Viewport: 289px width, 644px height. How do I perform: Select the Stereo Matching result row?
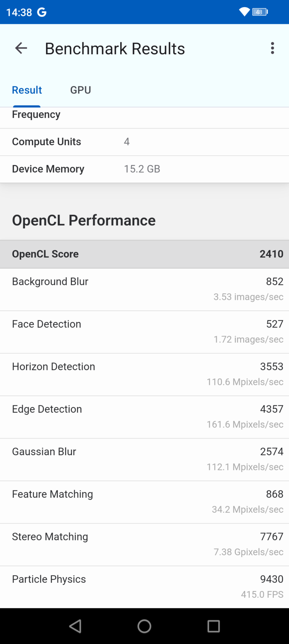click(x=144, y=544)
